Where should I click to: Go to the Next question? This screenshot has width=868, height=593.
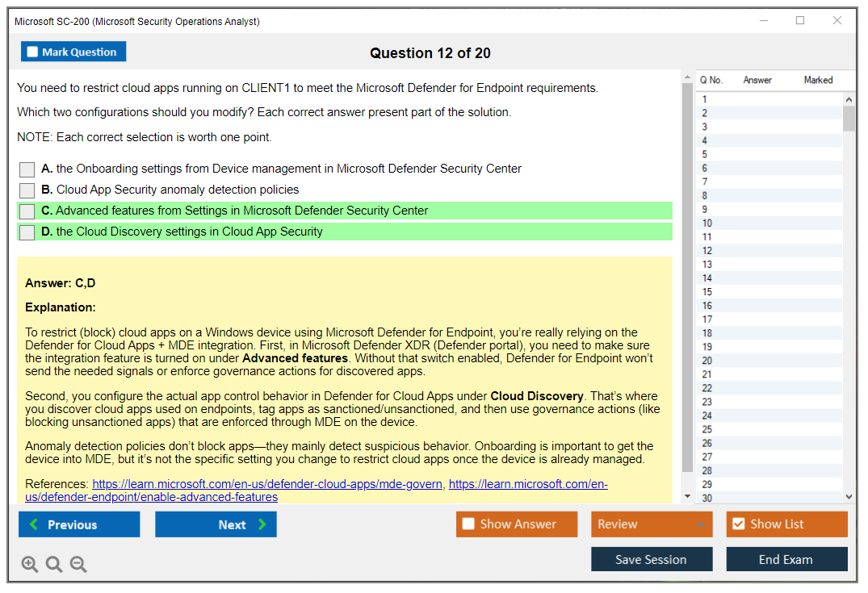click(x=216, y=524)
